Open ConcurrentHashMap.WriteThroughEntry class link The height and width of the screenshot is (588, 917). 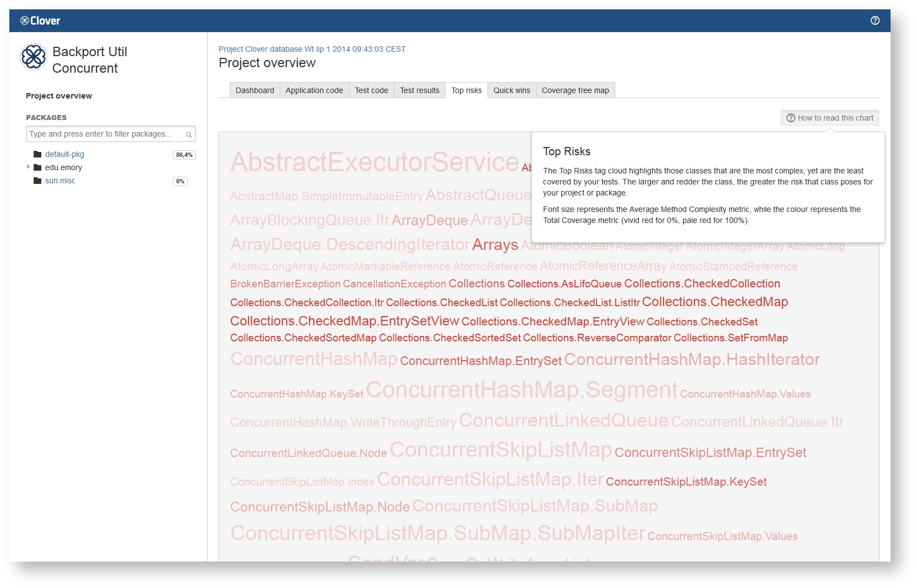coord(343,422)
